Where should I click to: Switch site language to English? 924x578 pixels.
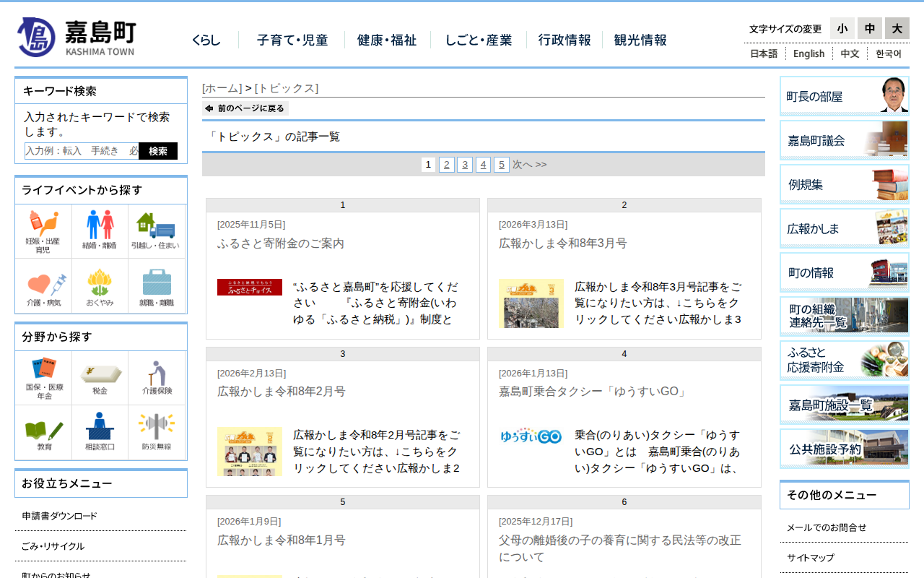(808, 53)
